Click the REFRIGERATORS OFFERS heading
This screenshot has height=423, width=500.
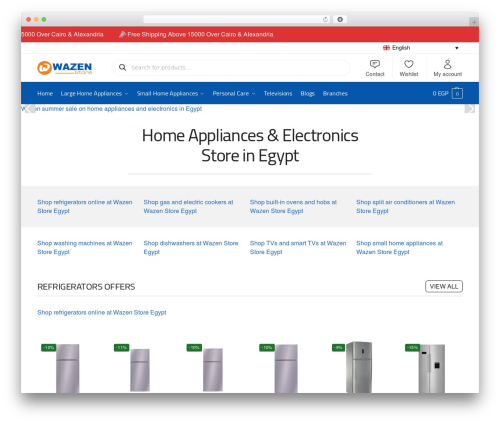pos(86,287)
